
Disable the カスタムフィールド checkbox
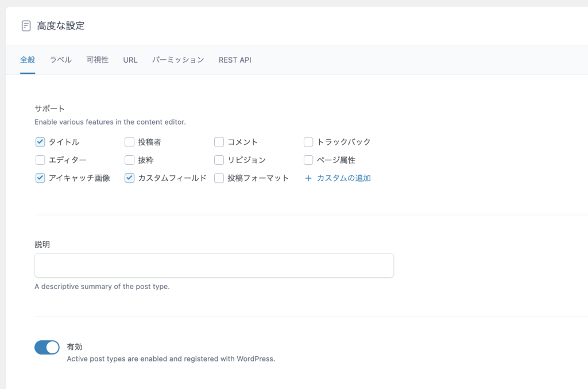[x=129, y=178]
